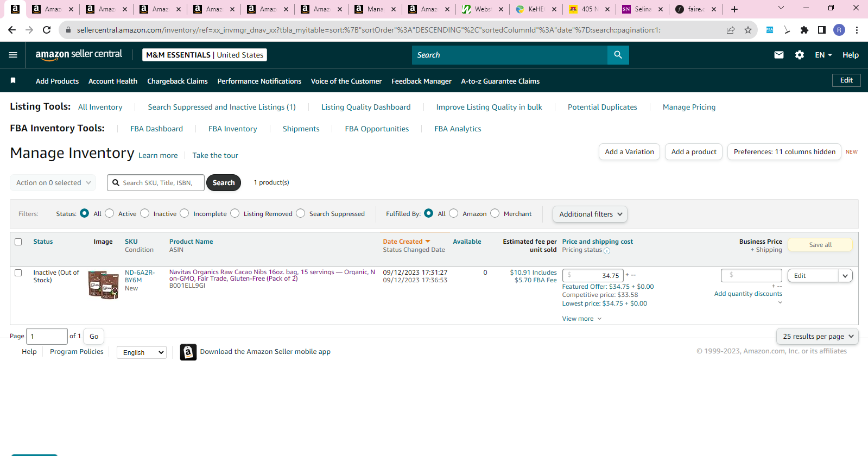
Task: Click the Amazon Seller Central logo
Action: [79, 54]
